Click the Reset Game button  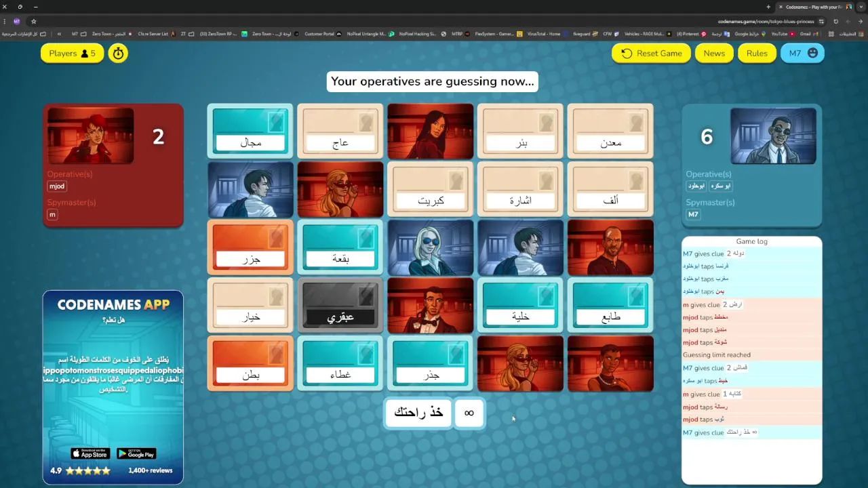click(652, 54)
